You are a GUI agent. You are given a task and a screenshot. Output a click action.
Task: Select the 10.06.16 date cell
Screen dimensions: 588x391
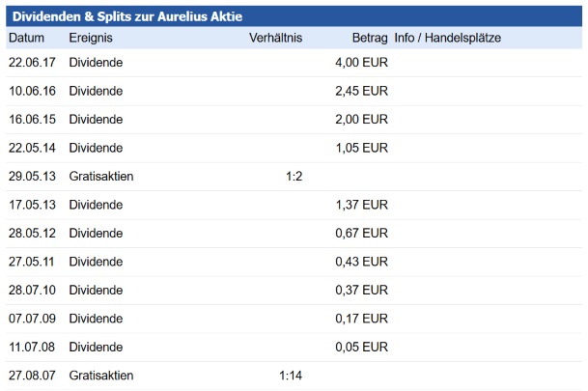click(x=32, y=92)
